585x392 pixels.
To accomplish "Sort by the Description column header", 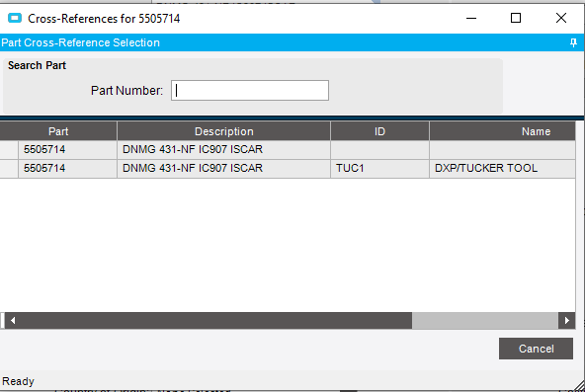I will click(224, 131).
